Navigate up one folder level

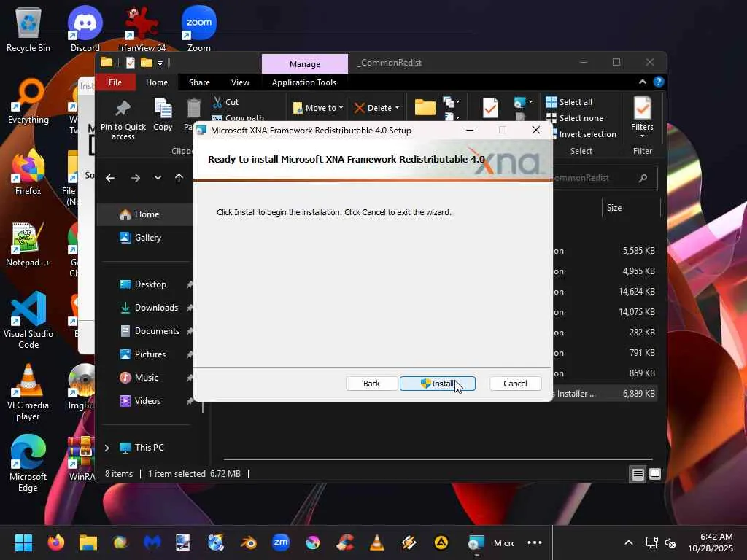tap(179, 178)
